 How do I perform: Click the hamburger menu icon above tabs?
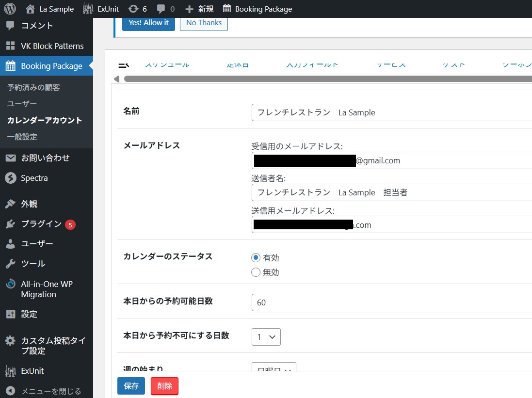coord(124,65)
